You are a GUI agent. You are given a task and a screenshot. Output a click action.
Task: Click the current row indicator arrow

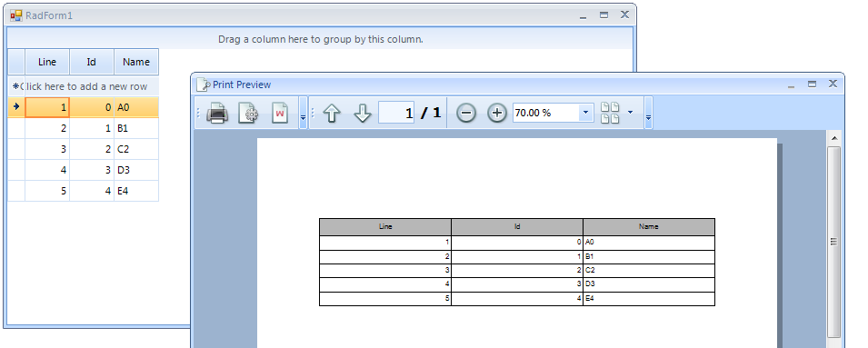tap(16, 107)
